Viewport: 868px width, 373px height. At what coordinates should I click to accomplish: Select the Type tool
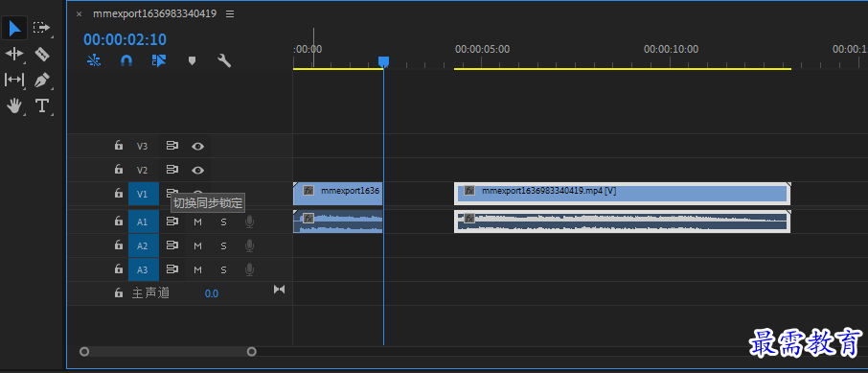(42, 105)
